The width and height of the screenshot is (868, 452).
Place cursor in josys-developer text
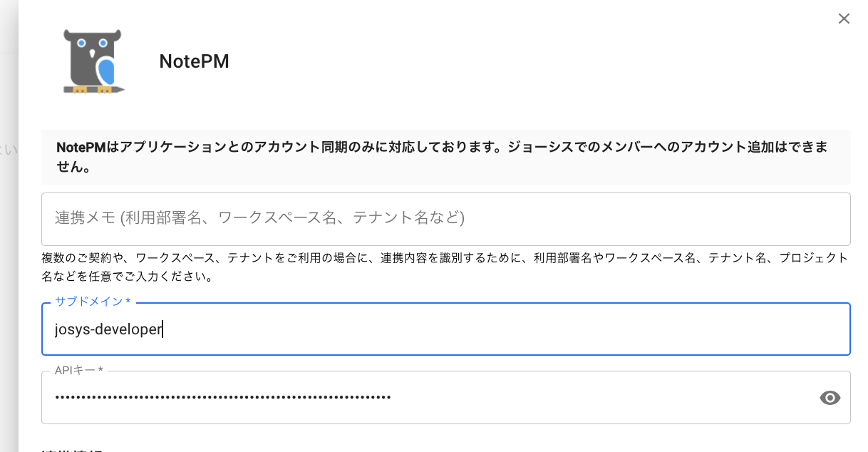click(108, 329)
